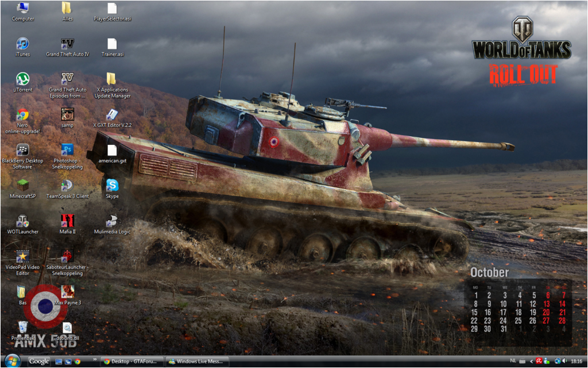
Task: Expand the quick launch overflow chevron
Action: tap(95, 359)
